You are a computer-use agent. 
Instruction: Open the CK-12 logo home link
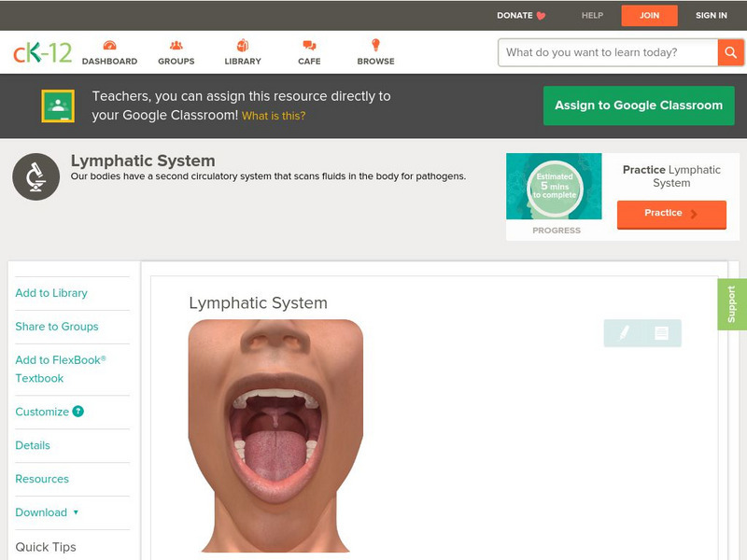pyautogui.click(x=42, y=52)
